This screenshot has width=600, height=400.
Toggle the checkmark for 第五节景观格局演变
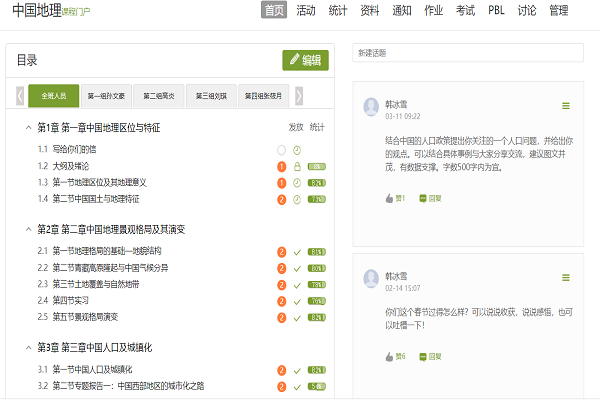coord(297,317)
